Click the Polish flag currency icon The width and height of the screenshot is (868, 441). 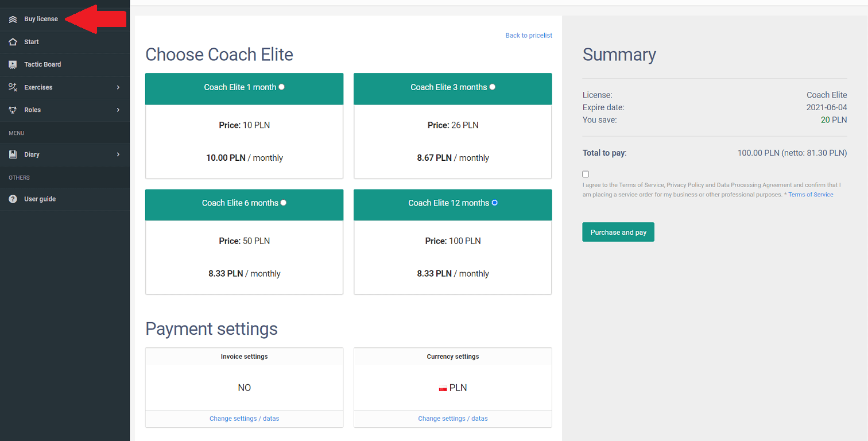coord(443,388)
